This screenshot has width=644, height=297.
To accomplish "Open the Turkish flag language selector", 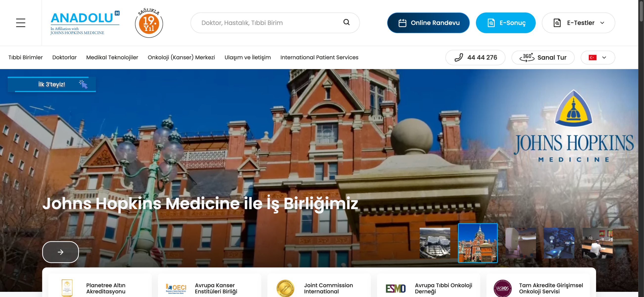I will [598, 58].
